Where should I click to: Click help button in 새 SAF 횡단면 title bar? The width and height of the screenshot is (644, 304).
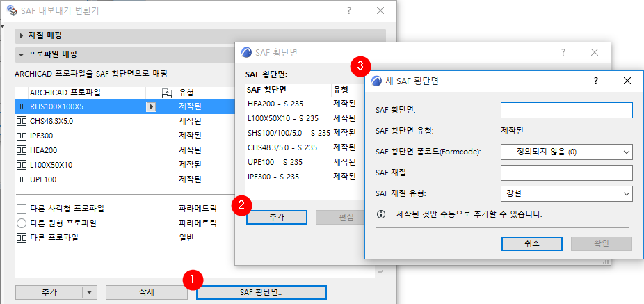pos(596,81)
